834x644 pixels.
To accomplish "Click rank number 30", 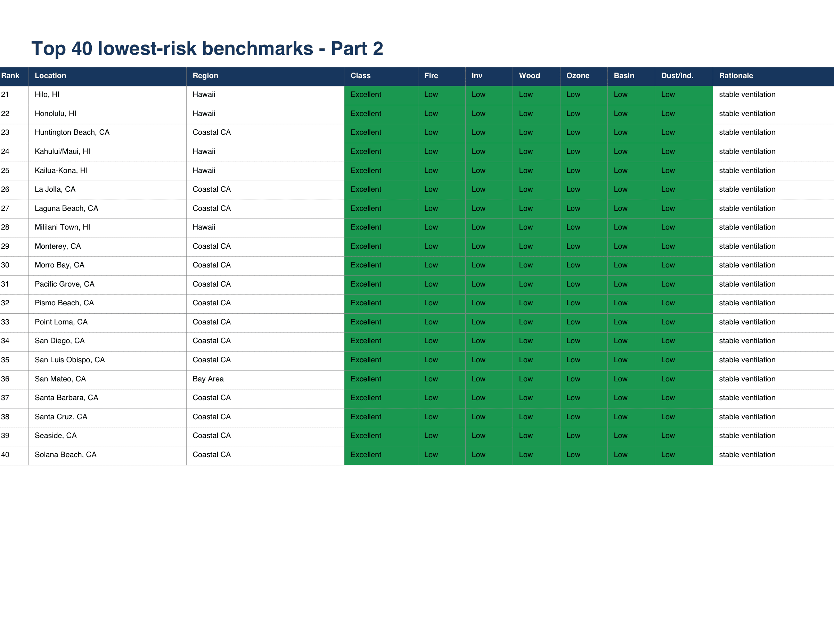I will click(x=14, y=266).
